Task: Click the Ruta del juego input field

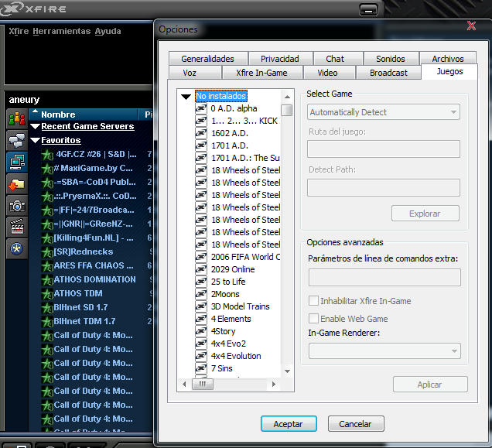Action: point(384,149)
